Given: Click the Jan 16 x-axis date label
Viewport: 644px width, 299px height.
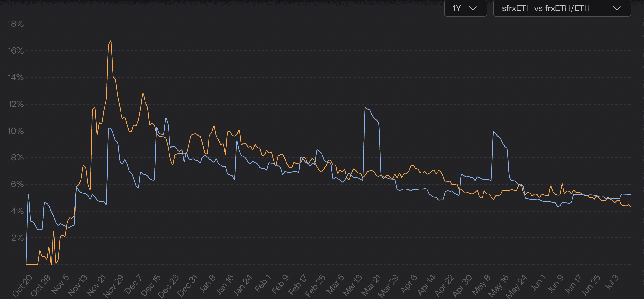Looking at the screenshot, I should pyautogui.click(x=225, y=284).
